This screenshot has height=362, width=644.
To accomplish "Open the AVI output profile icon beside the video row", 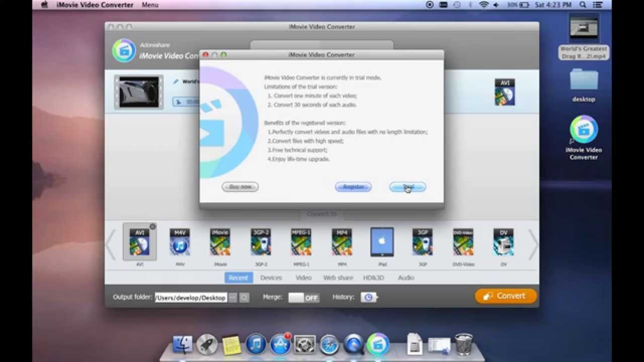I will (505, 92).
